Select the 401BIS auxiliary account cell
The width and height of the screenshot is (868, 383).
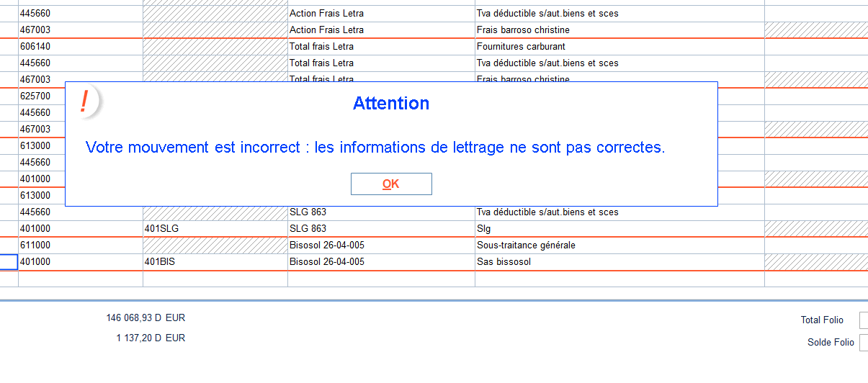(215, 262)
